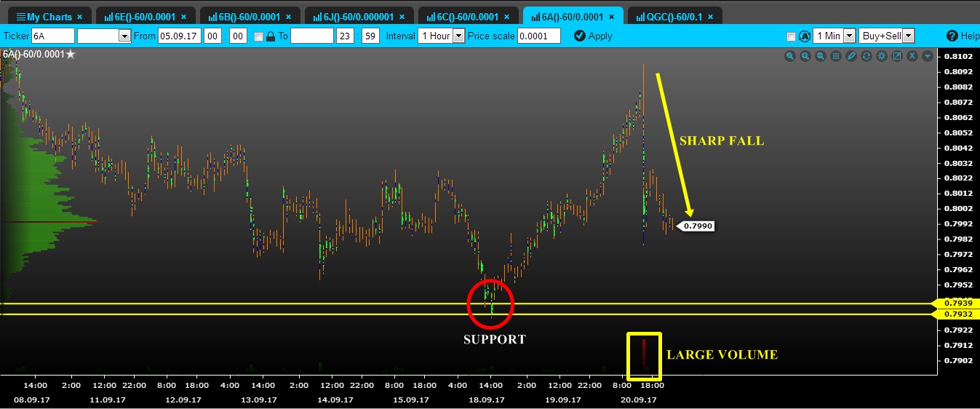Screen dimensions: 980x409
Task: Open the drawing pencil tool
Action: point(851,56)
